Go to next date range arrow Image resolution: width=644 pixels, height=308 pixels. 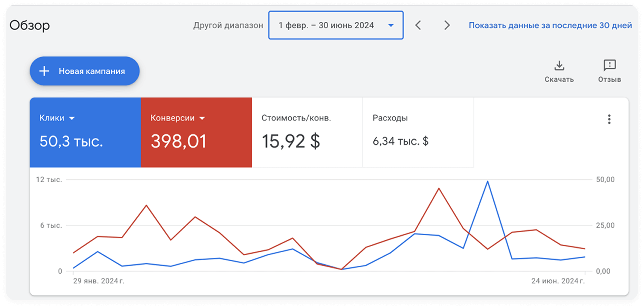point(447,25)
